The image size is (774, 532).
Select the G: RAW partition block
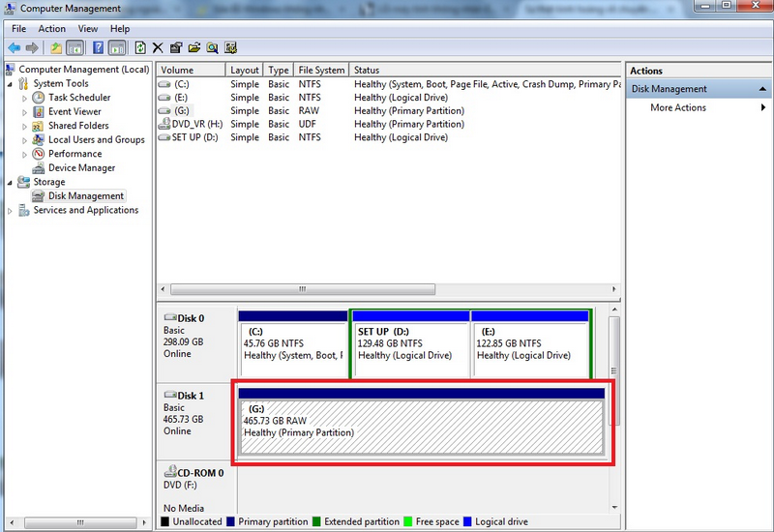(421, 427)
